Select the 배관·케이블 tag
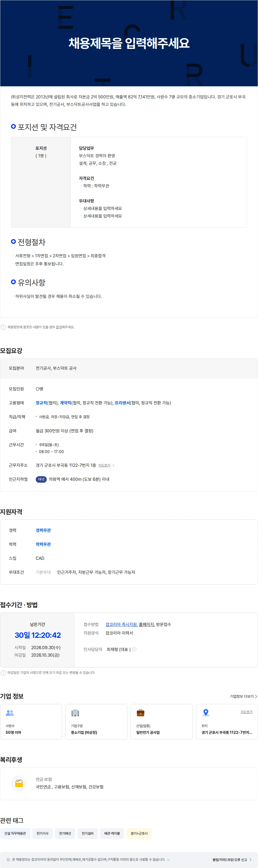 tap(112, 833)
